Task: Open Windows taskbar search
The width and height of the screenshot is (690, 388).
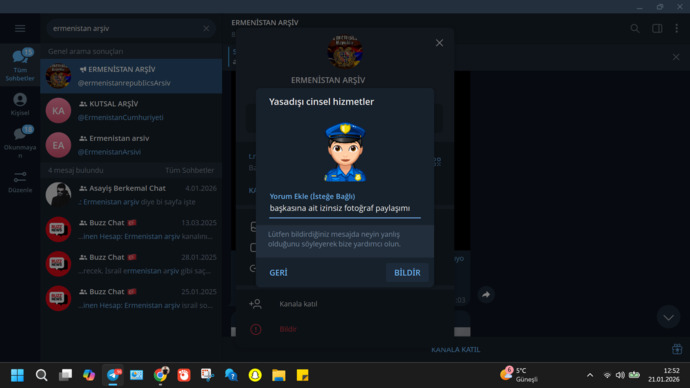Action: [41, 375]
